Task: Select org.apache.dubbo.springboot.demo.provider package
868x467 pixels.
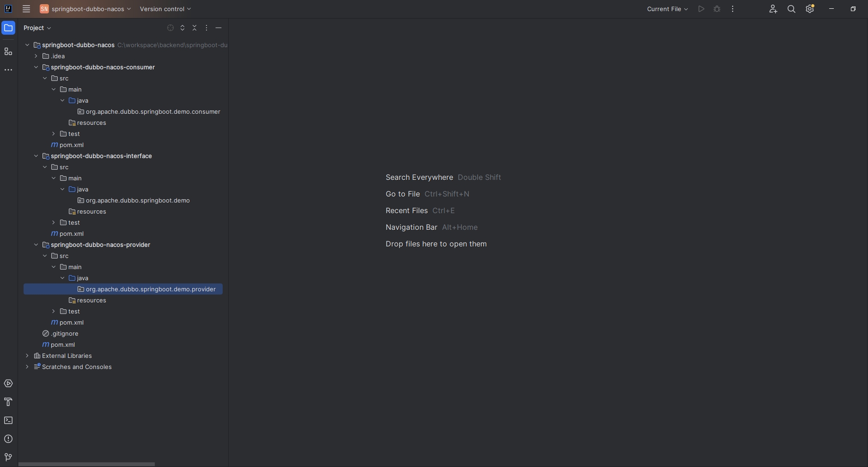Action: point(123,289)
